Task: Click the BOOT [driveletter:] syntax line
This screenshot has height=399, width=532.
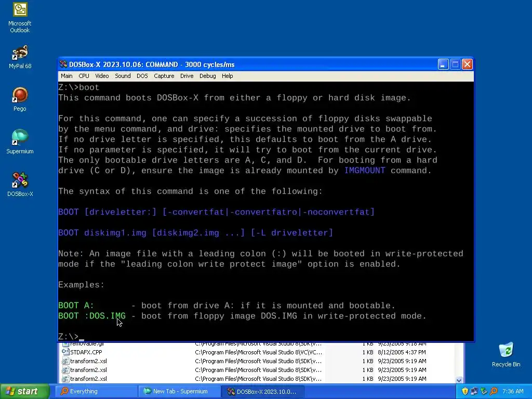Action: (217, 212)
